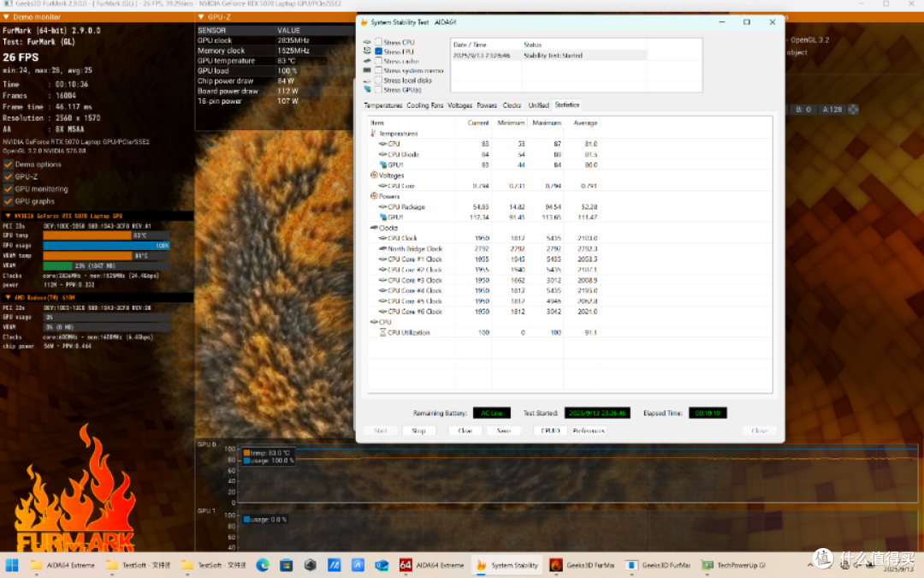The image size is (924, 578).
Task: Open the Microsoft Store taskbar icon
Action: [287, 565]
